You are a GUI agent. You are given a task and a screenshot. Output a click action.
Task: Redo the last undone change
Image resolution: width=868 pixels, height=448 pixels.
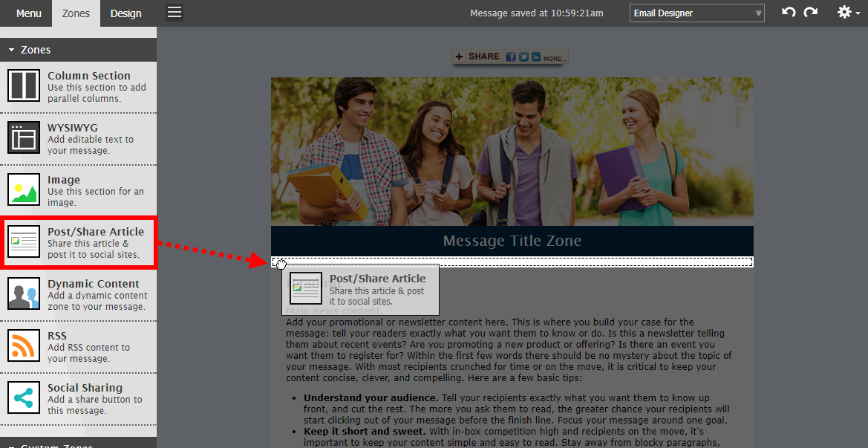click(811, 12)
